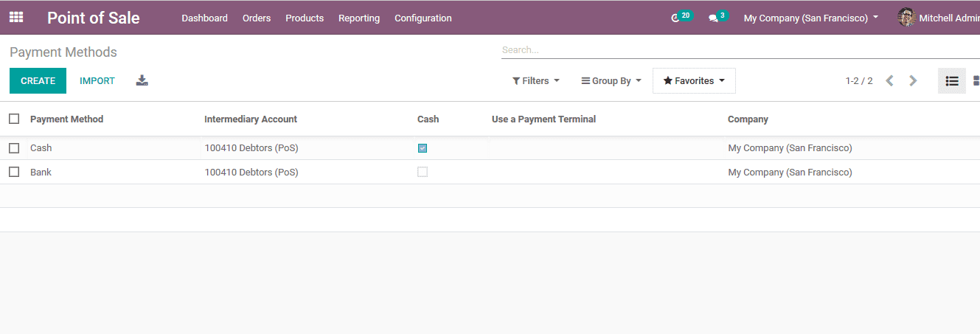This screenshot has width=980, height=334.
Task: Click 100410 Debtors (PoS) in Bank row
Action: [251, 172]
